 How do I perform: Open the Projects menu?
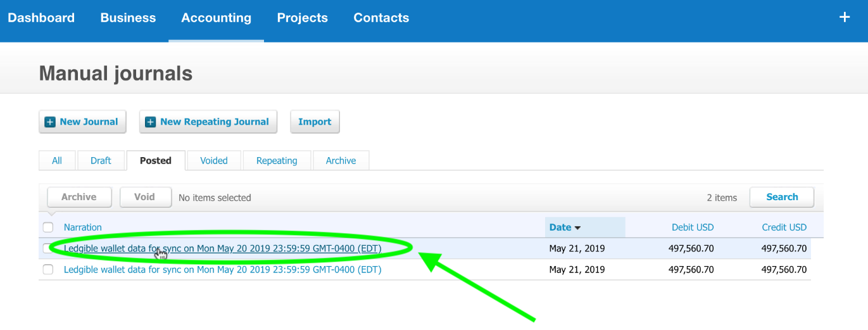(x=302, y=18)
